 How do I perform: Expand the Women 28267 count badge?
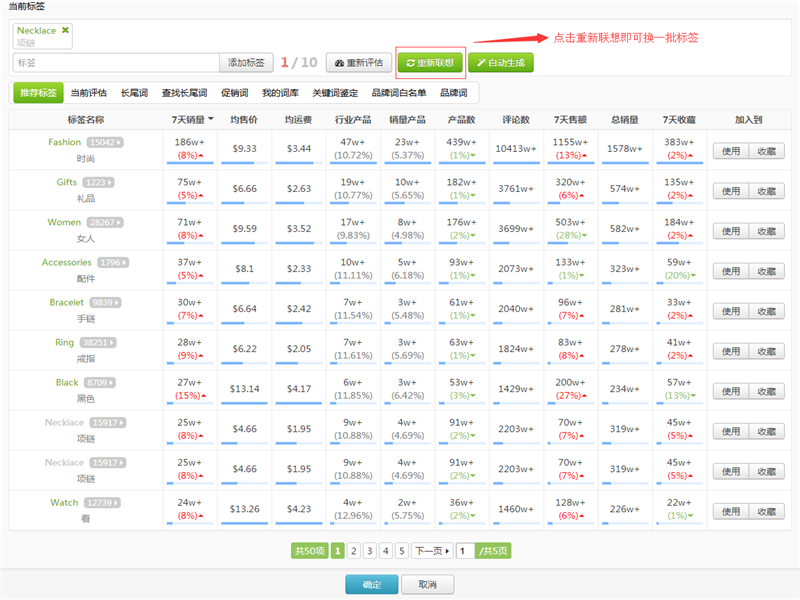(105, 222)
